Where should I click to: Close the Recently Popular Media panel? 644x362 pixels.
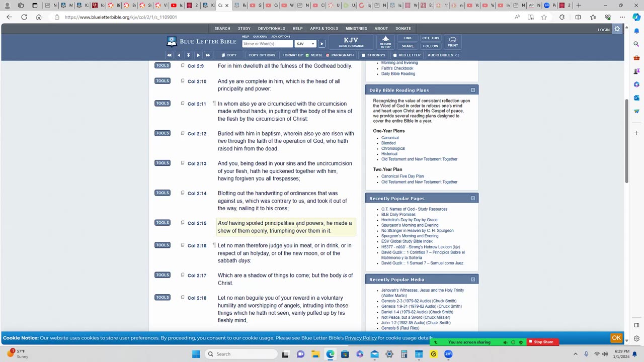[473, 279]
